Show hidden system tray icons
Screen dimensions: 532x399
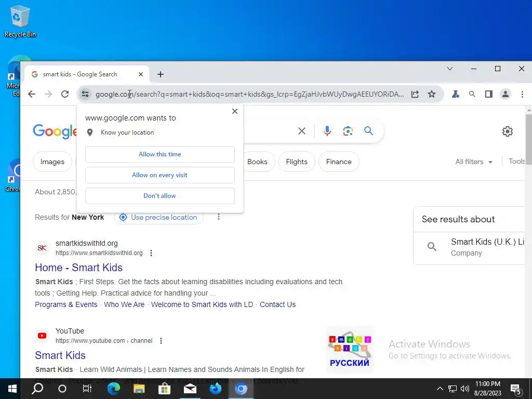(440, 389)
